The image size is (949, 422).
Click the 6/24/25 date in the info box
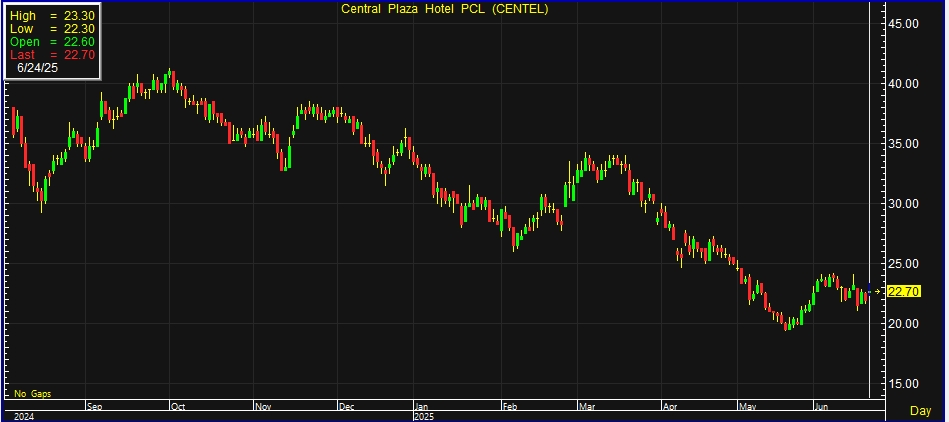(38, 68)
